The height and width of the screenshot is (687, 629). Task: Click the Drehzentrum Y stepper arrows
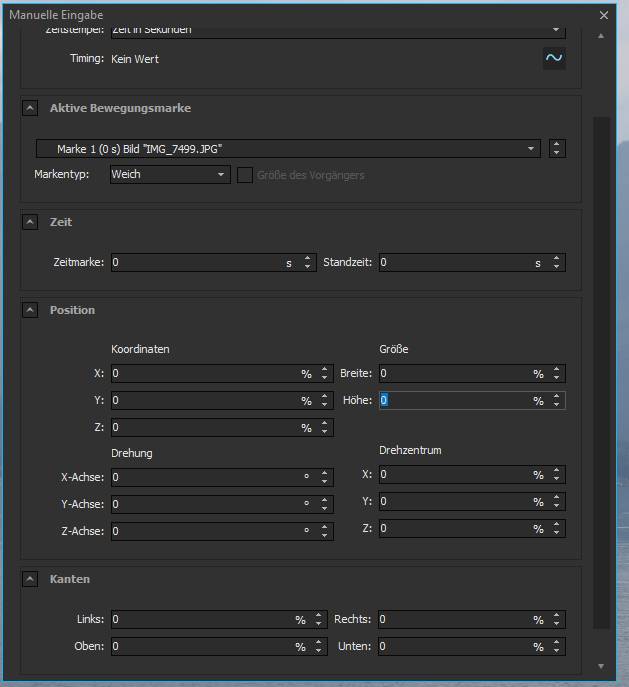[x=557, y=502]
